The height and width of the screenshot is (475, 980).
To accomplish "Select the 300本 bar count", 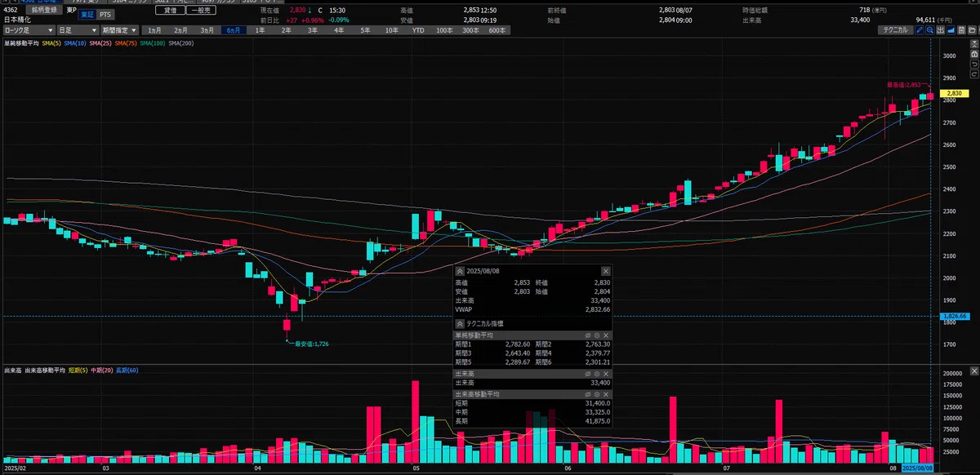I will click(470, 30).
